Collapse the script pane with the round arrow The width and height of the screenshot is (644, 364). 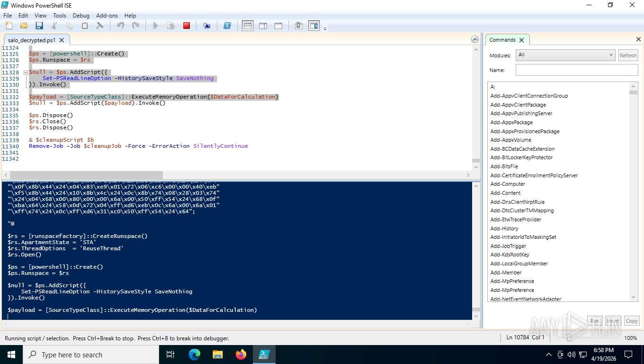point(475,39)
